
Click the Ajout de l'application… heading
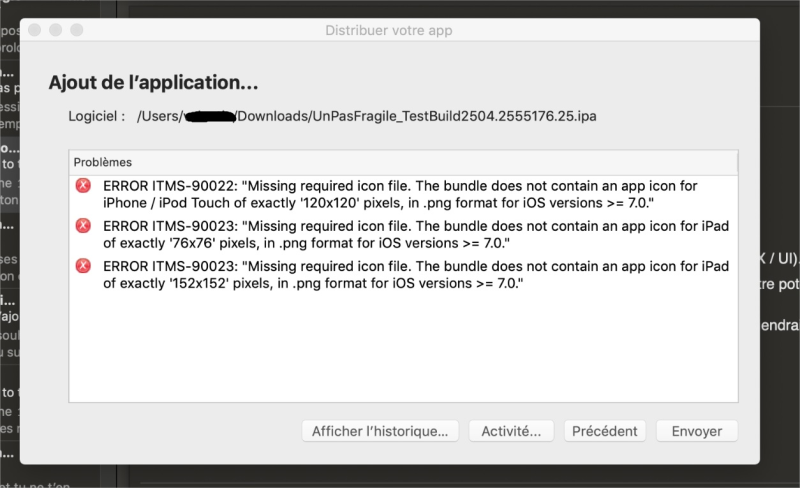point(154,83)
